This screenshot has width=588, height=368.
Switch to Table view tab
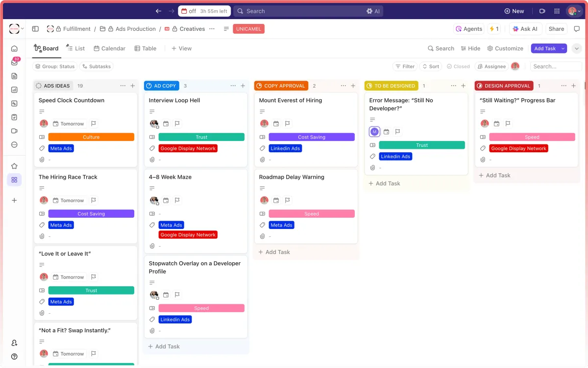(x=146, y=48)
